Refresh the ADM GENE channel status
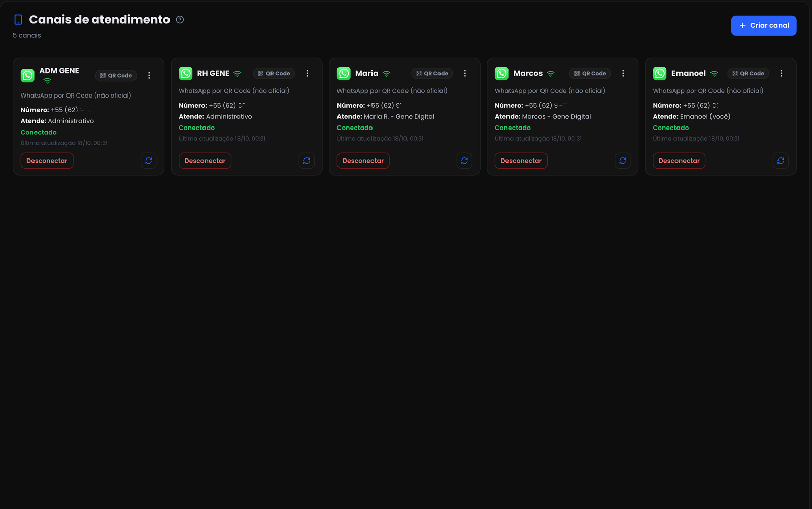812x509 pixels. 149,161
